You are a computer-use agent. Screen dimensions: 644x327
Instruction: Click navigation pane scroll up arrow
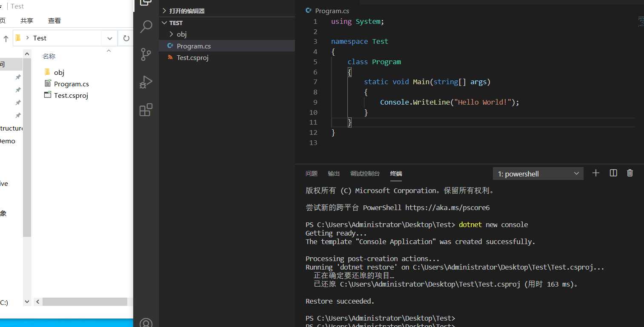[x=27, y=54]
